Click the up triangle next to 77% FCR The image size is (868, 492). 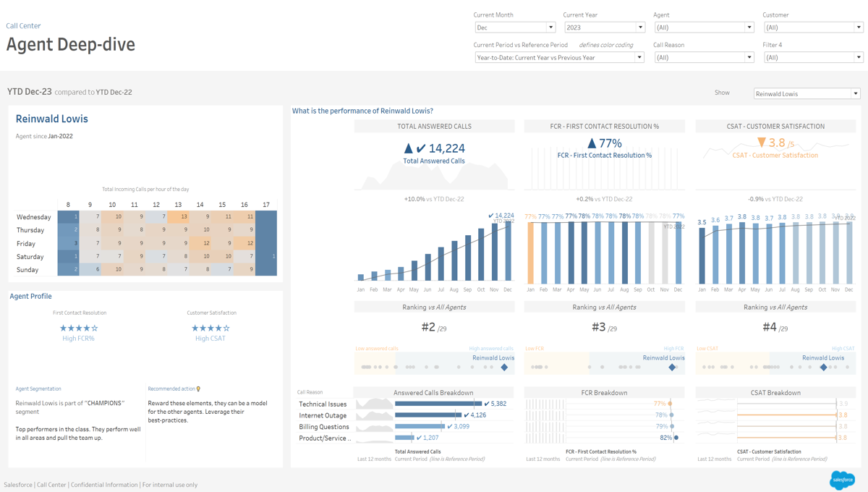point(592,143)
